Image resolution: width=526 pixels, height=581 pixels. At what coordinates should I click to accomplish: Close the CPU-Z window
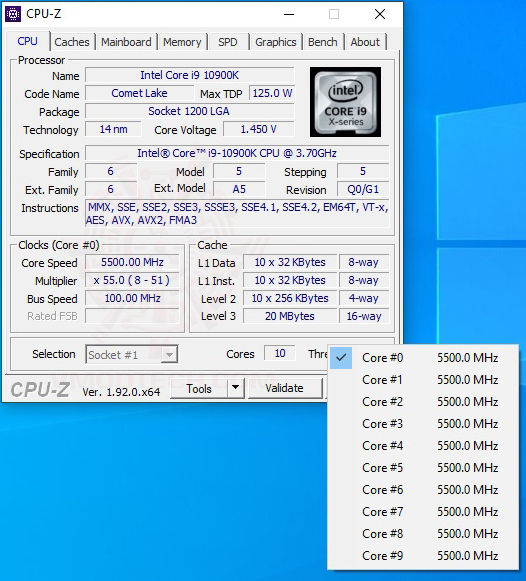[x=380, y=14]
